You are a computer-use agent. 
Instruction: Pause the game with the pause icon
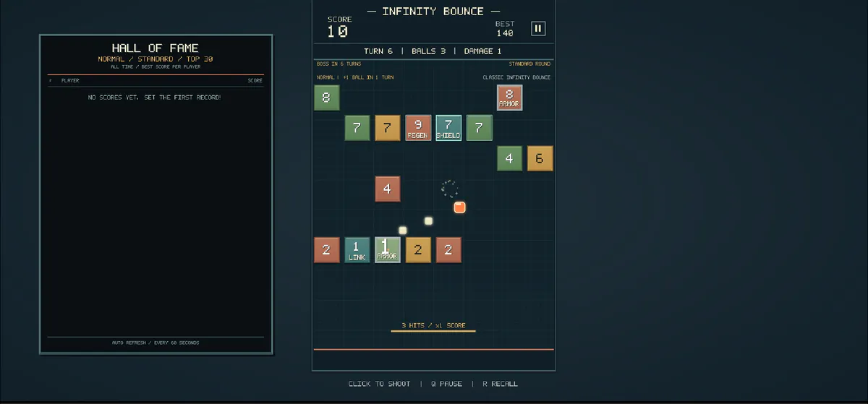tap(538, 28)
